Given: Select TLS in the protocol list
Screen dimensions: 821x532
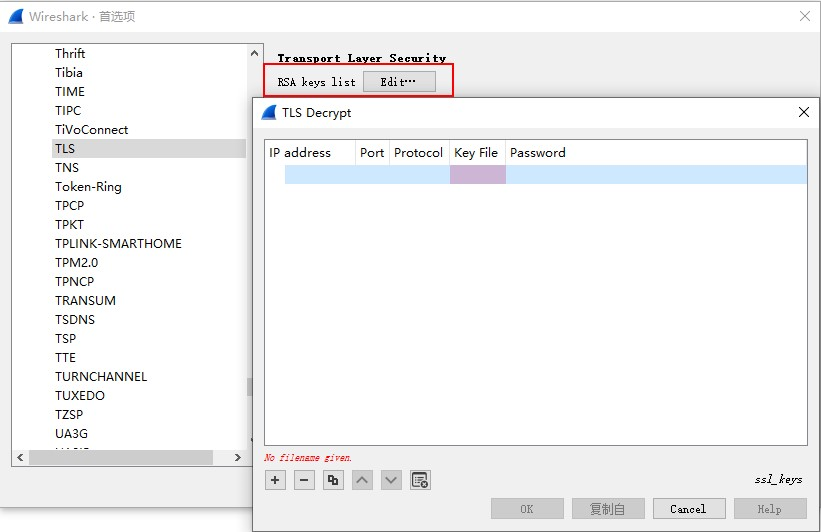Looking at the screenshot, I should 149,149.
